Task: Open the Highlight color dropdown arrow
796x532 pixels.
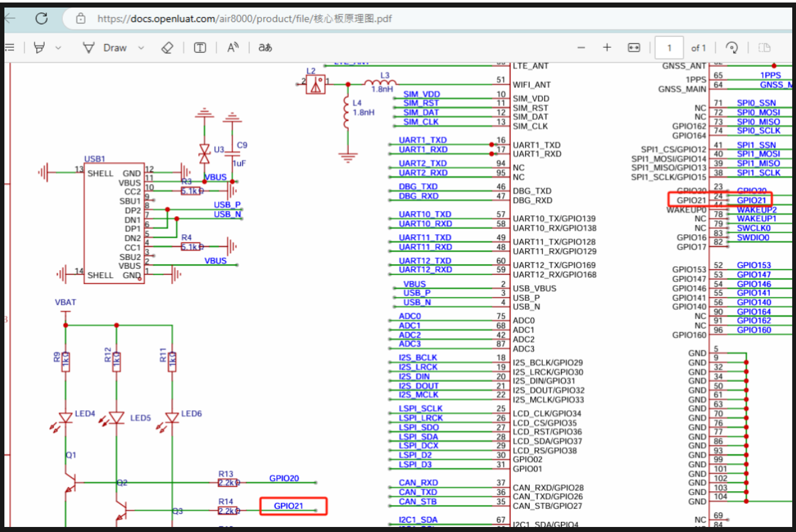Action: point(58,48)
